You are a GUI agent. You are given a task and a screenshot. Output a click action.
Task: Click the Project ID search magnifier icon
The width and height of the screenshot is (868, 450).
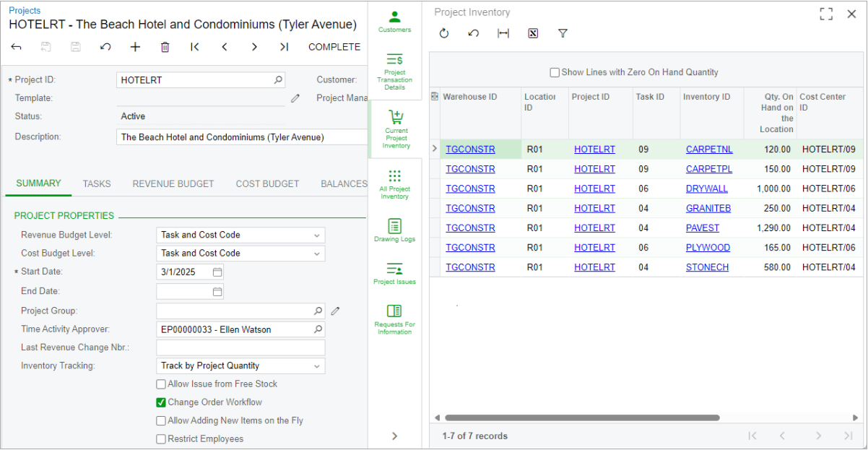[279, 79]
